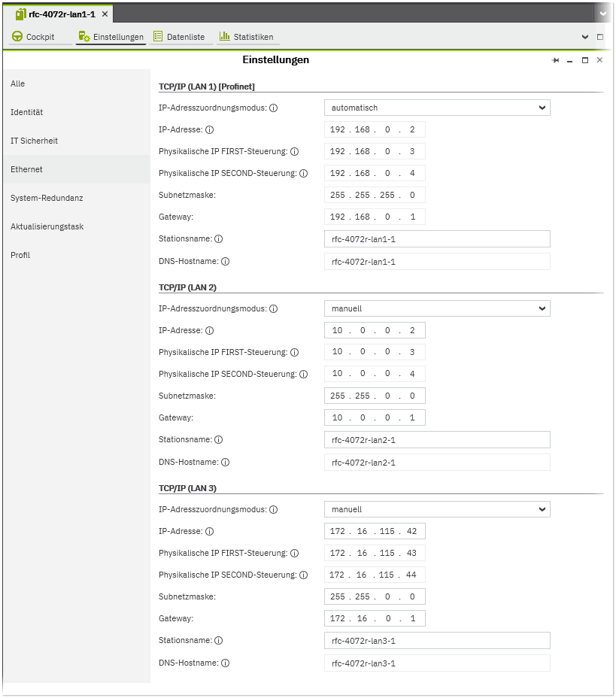Click the controller icon in the rfc-4072r-lan1-1 tab

(21, 14)
